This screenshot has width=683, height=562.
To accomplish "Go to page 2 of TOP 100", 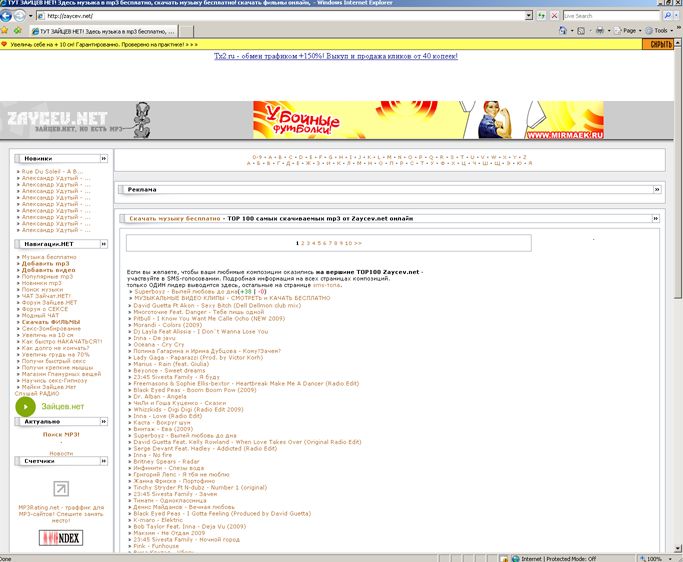I will tap(303, 243).
